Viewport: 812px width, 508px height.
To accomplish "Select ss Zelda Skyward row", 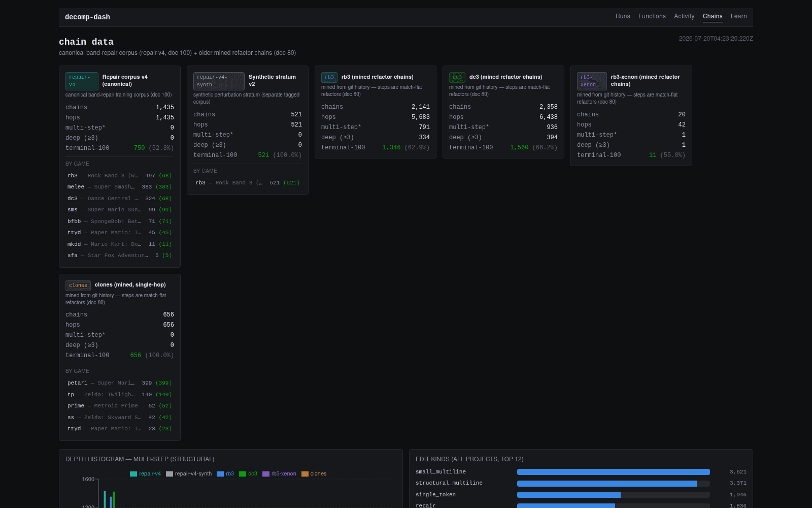I will 120,418.
